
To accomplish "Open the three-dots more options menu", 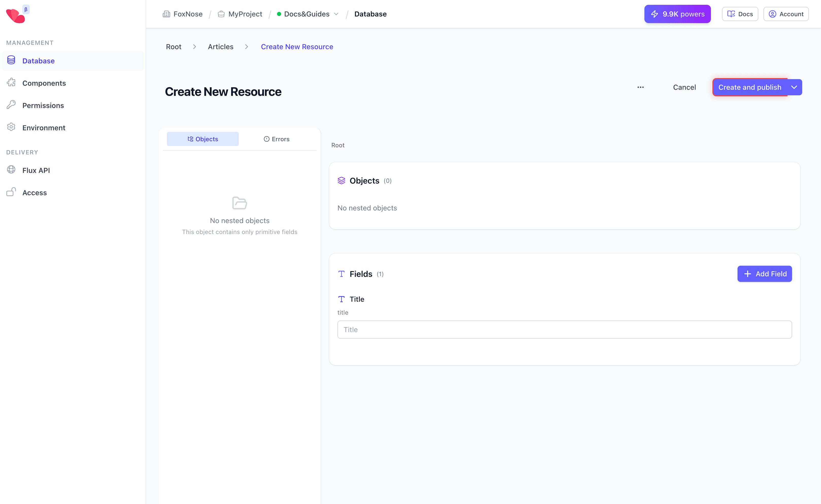I will point(640,87).
